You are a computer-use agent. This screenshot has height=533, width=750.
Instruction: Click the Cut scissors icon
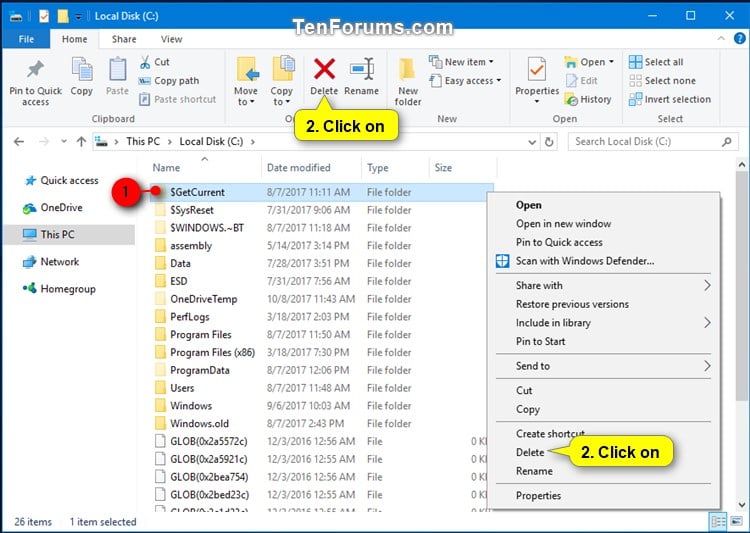pyautogui.click(x=145, y=62)
